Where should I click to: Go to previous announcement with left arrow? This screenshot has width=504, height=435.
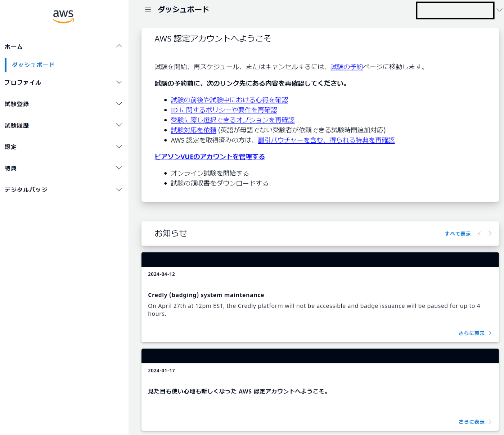(x=480, y=234)
